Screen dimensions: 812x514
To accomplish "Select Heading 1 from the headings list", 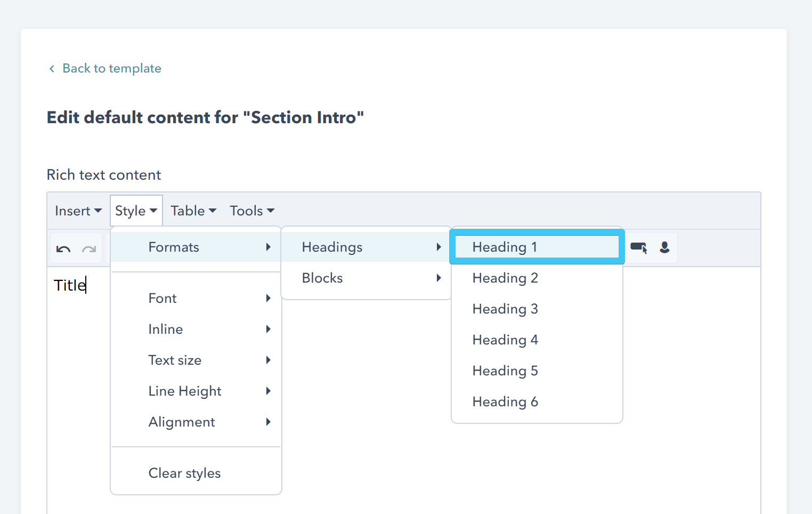I will pos(505,247).
